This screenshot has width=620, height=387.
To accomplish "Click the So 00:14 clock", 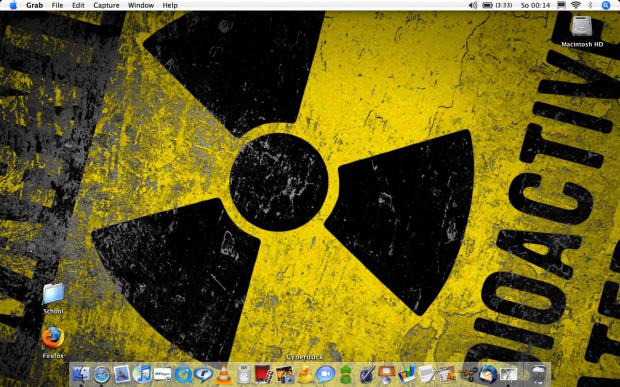I will [535, 5].
